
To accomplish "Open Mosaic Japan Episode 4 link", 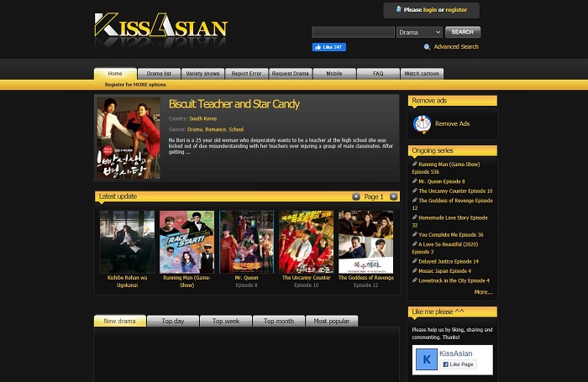I will (x=444, y=271).
